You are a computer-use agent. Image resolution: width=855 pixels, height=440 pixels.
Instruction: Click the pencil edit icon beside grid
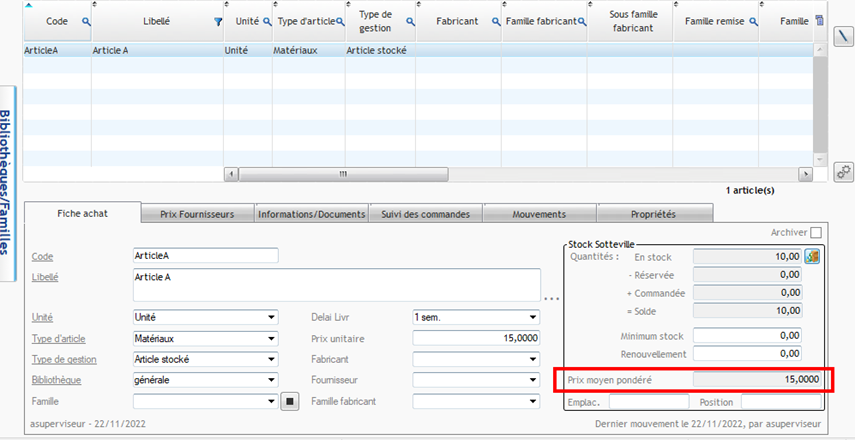point(843,36)
